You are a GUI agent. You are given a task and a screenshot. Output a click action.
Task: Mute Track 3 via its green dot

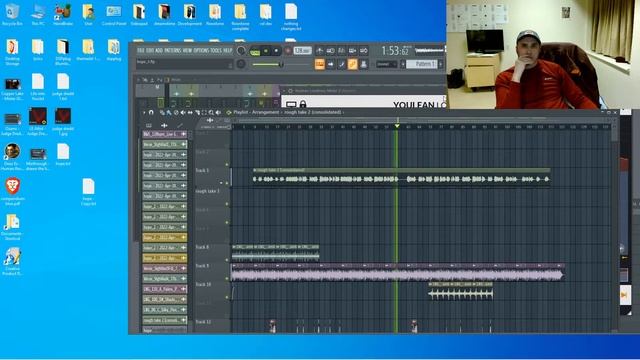pos(227,183)
